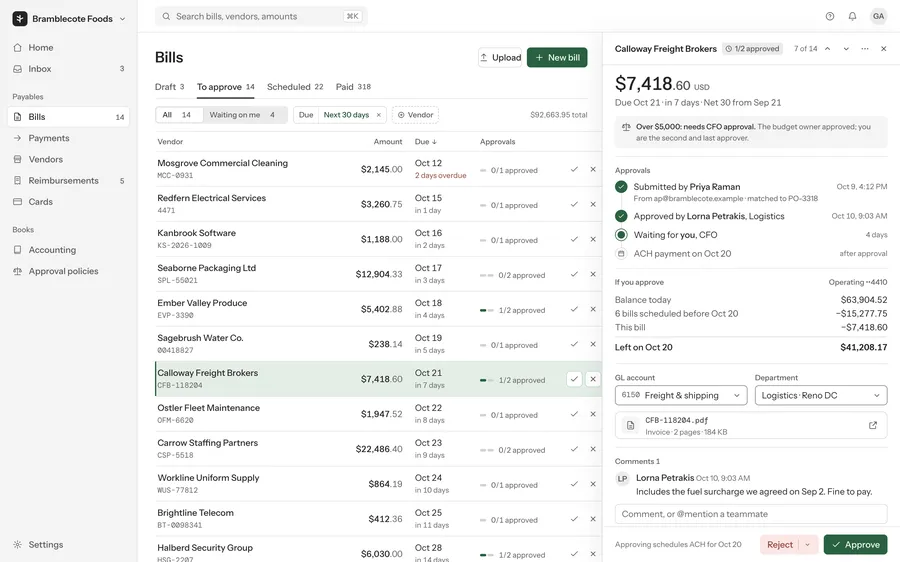Screen dimensions: 900x562
Task: Click the Search bills, vendors, amounts field
Action: (261, 16)
